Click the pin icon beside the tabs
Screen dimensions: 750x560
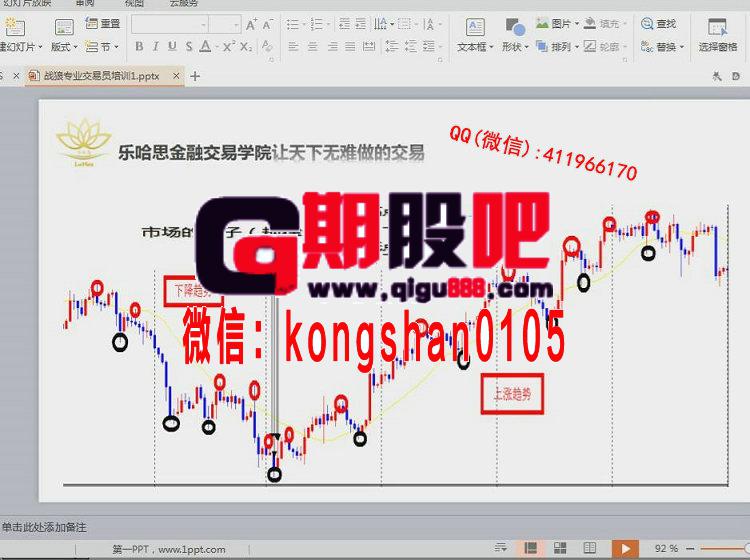[717, 76]
